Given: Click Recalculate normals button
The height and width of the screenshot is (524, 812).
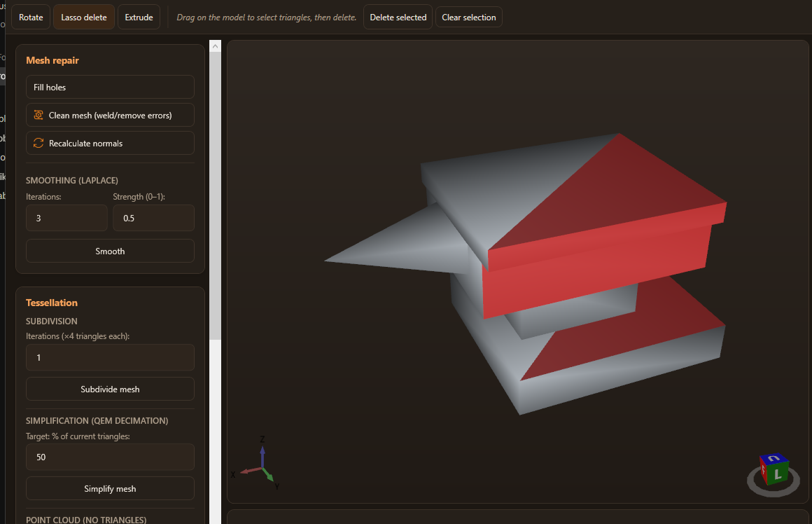Looking at the screenshot, I should tap(111, 143).
